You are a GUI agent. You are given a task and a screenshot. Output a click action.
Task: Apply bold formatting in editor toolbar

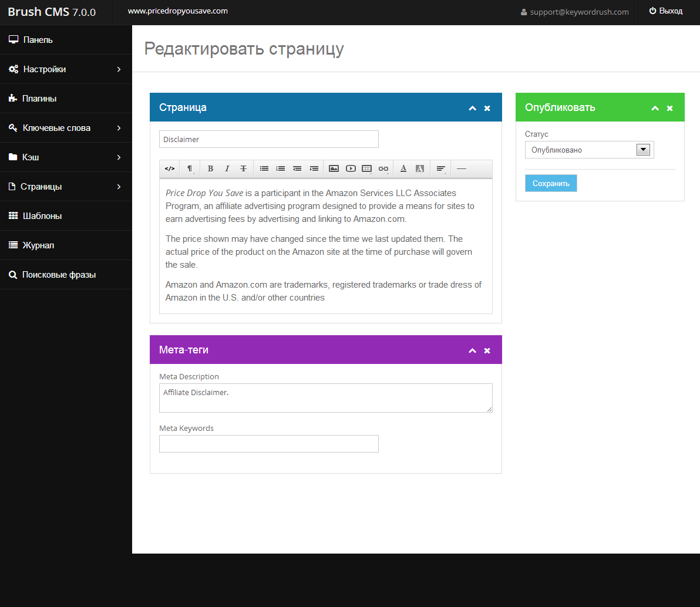click(211, 169)
